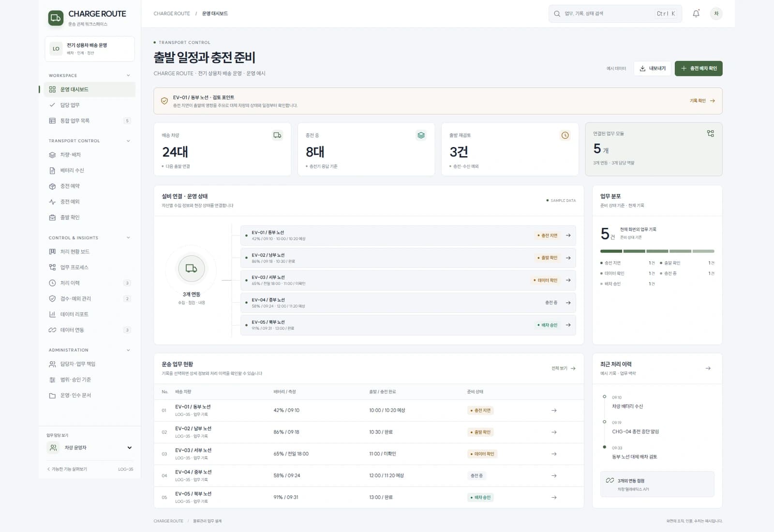This screenshot has width=774, height=532.
Task: Click row arrow for EV-02 in the table
Action: [x=554, y=432]
